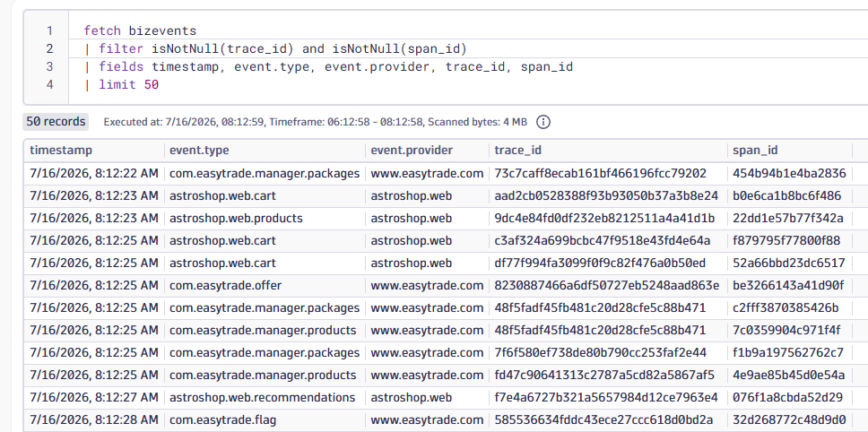
Task: Select trace_id fd47c90641313c2787a5cd82a5867af5
Action: [605, 376]
